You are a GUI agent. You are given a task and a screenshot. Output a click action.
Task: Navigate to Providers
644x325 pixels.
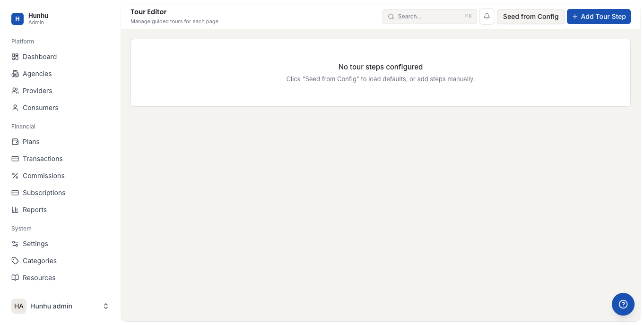click(x=60, y=91)
